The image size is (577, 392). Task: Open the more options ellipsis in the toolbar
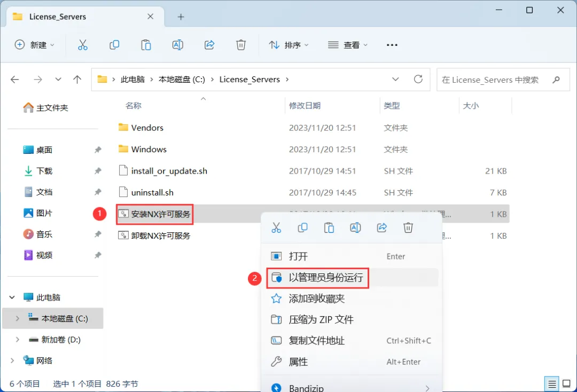392,45
